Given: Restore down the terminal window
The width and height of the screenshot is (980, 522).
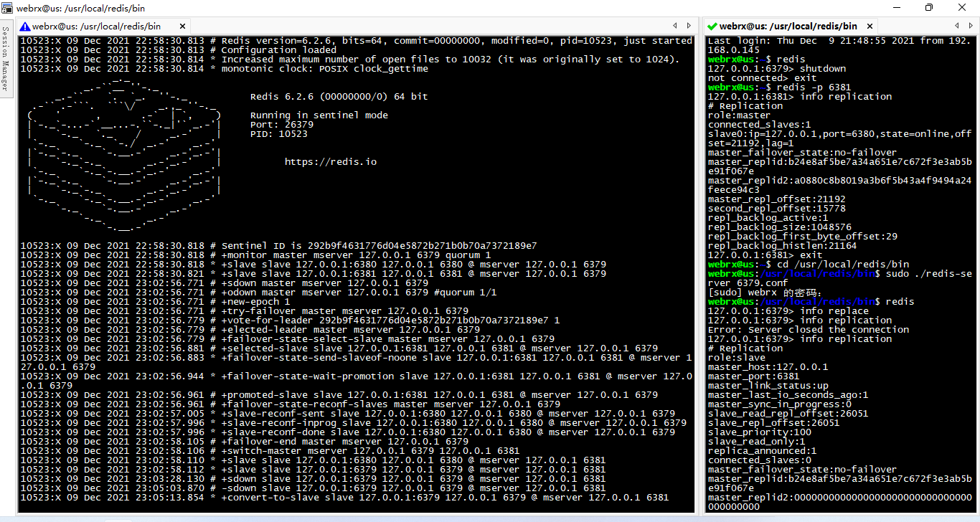Looking at the screenshot, I should (929, 7).
